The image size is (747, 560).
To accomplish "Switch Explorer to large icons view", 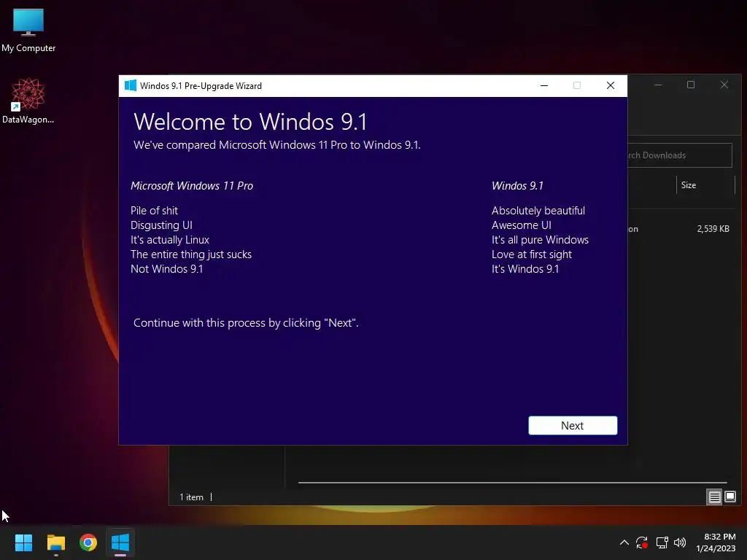I will click(x=729, y=497).
